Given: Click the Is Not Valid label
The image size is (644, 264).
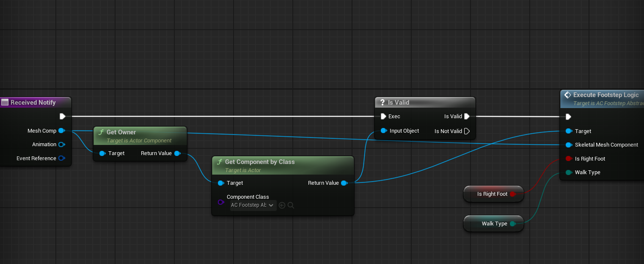Looking at the screenshot, I should tap(448, 131).
